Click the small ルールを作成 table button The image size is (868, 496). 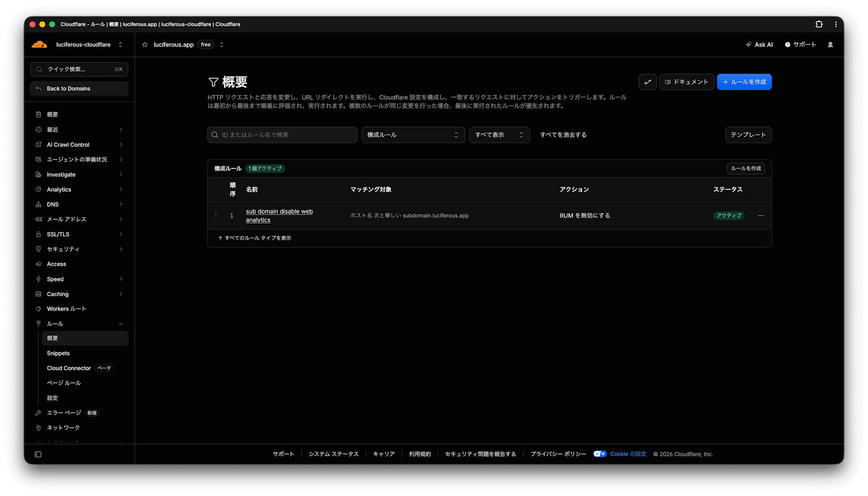pos(746,168)
